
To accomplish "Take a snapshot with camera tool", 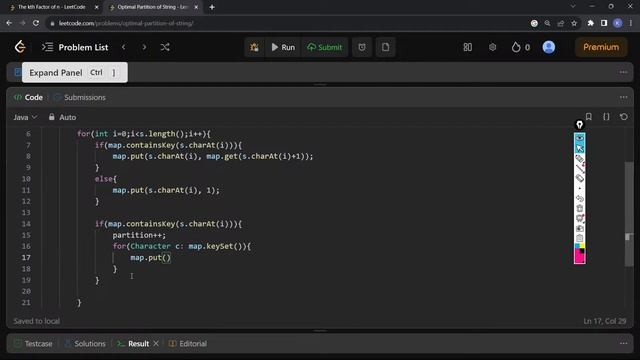I will coord(580,228).
